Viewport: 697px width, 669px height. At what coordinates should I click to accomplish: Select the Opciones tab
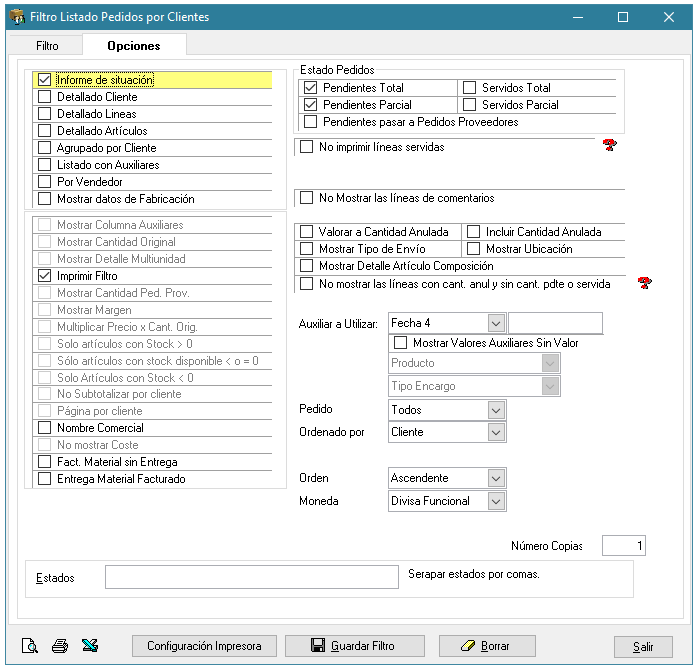(x=134, y=46)
